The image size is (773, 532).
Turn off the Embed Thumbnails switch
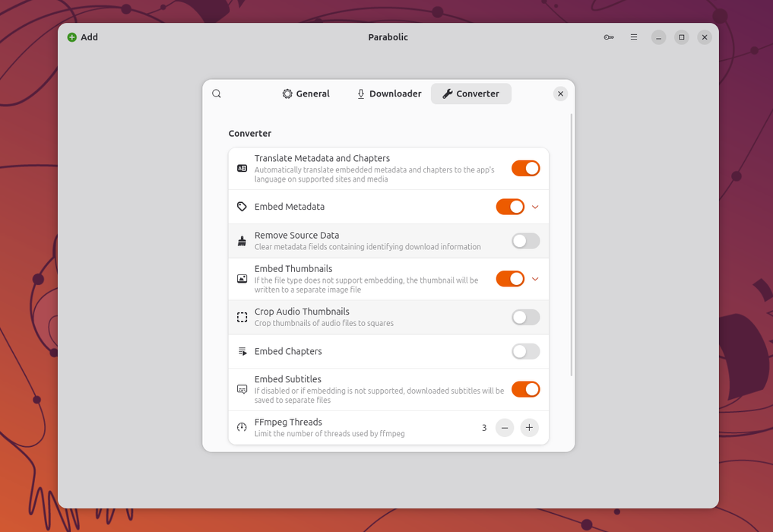pyautogui.click(x=510, y=279)
